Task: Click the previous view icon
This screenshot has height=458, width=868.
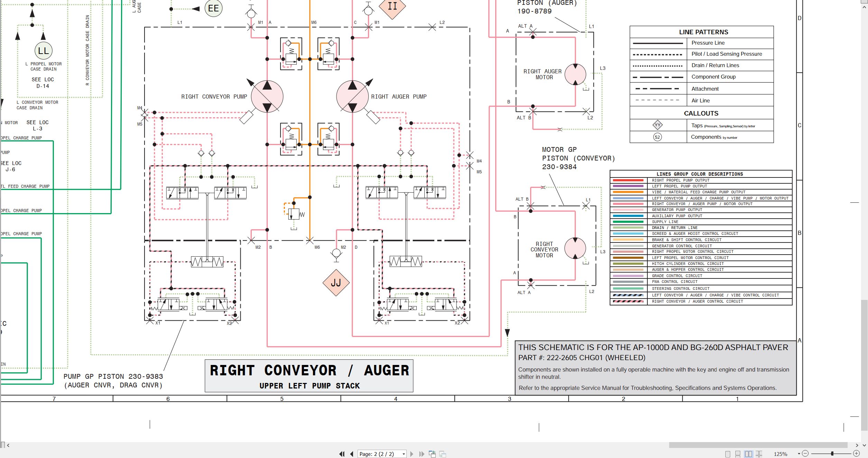Action: [432, 454]
